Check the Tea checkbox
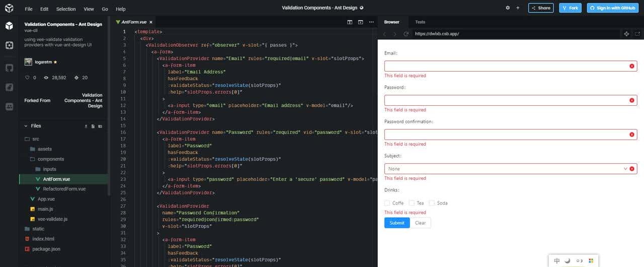 coord(412,203)
